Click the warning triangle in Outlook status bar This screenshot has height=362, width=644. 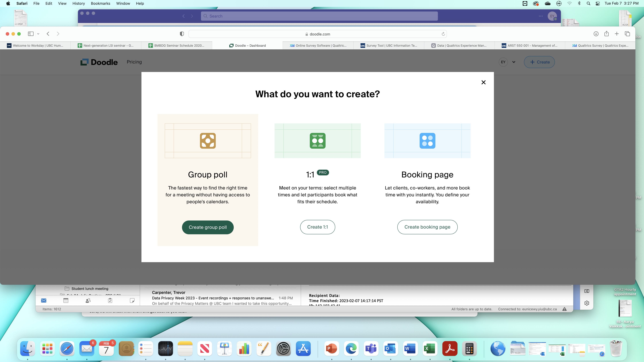pyautogui.click(x=564, y=309)
